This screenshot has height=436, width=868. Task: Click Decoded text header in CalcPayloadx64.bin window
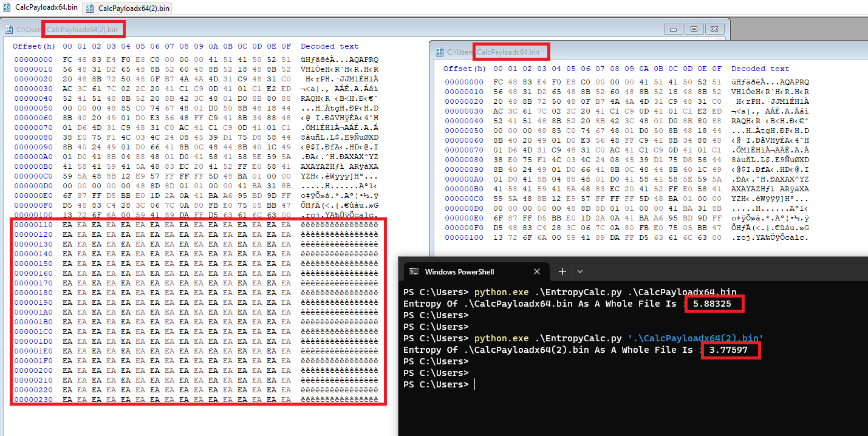pos(760,69)
